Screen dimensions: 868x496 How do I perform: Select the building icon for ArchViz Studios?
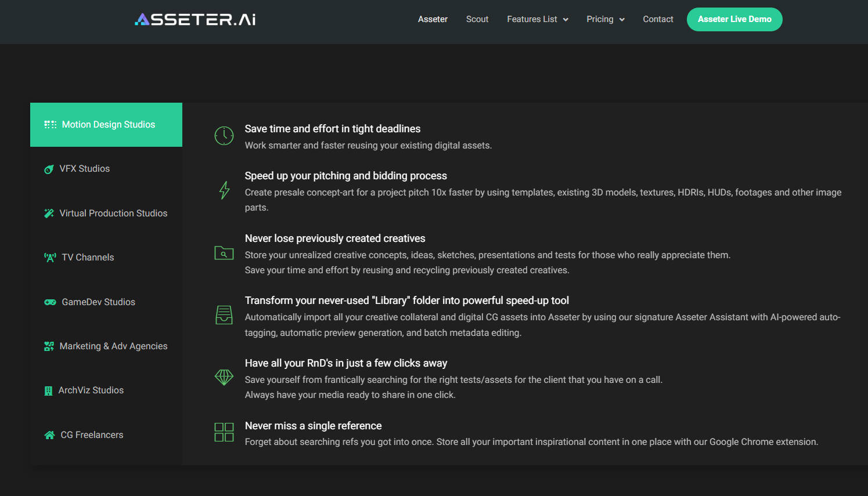tap(49, 390)
